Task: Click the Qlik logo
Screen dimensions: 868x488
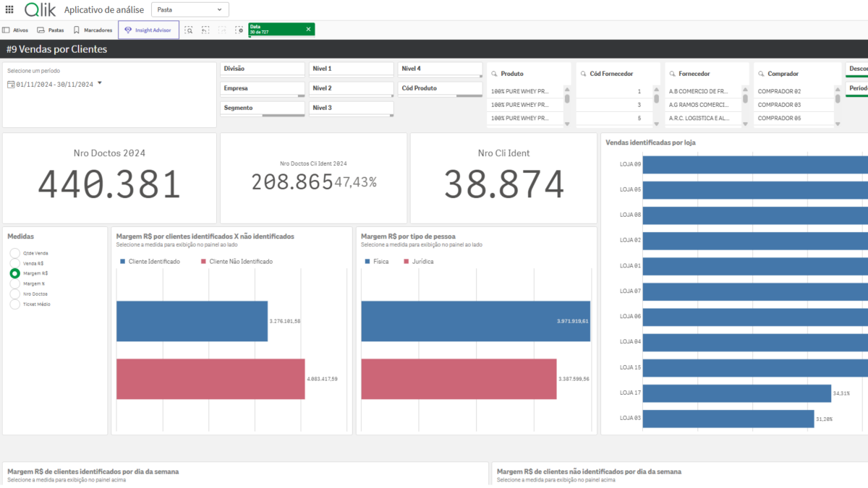Action: click(x=40, y=9)
